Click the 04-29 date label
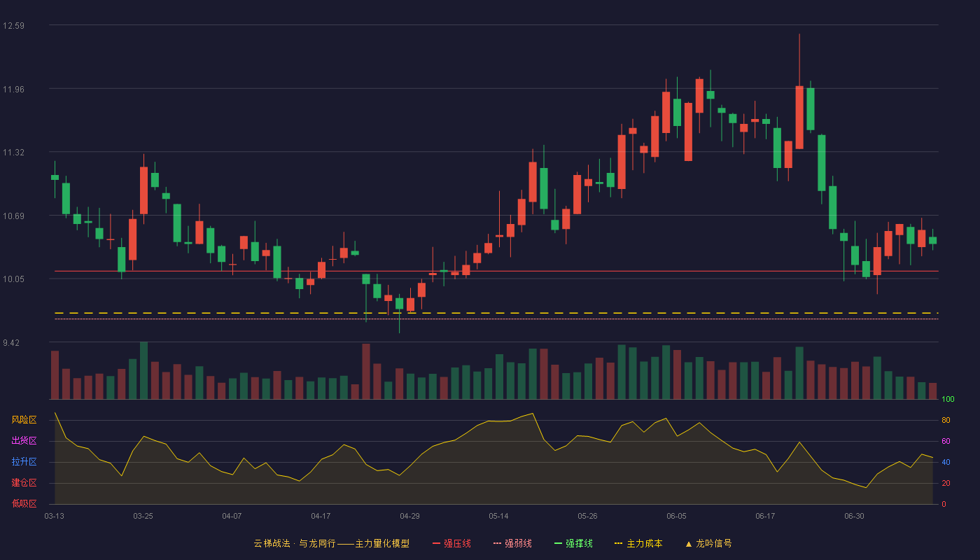 click(x=409, y=516)
